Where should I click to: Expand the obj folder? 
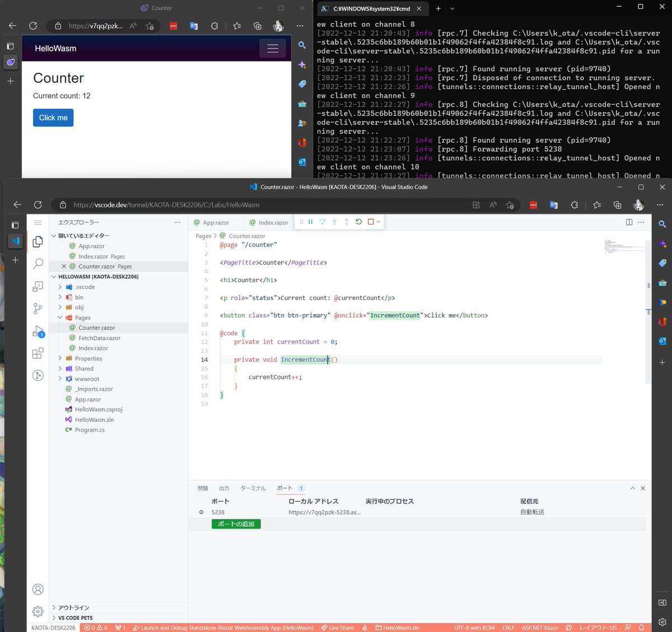click(x=119, y=307)
